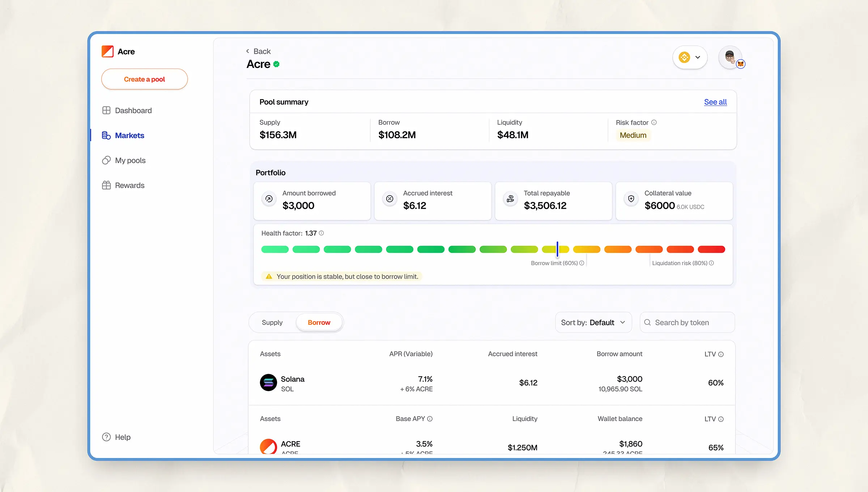Click the Collateral value $6000 amount
The image size is (868, 492).
(660, 205)
